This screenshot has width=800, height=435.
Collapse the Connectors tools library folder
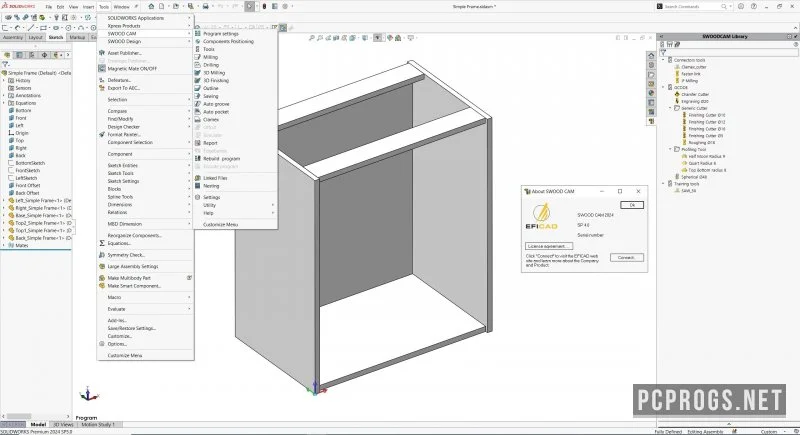coord(664,60)
